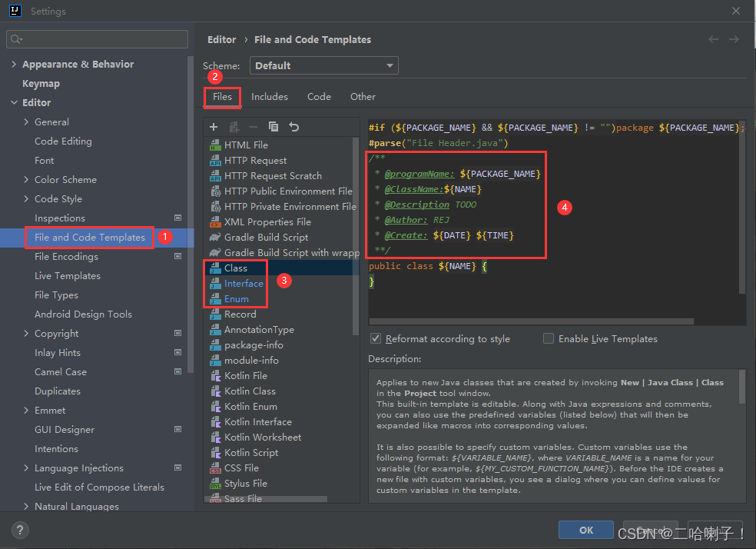The height and width of the screenshot is (549, 756).
Task: Switch to the Other tab
Action: click(363, 97)
